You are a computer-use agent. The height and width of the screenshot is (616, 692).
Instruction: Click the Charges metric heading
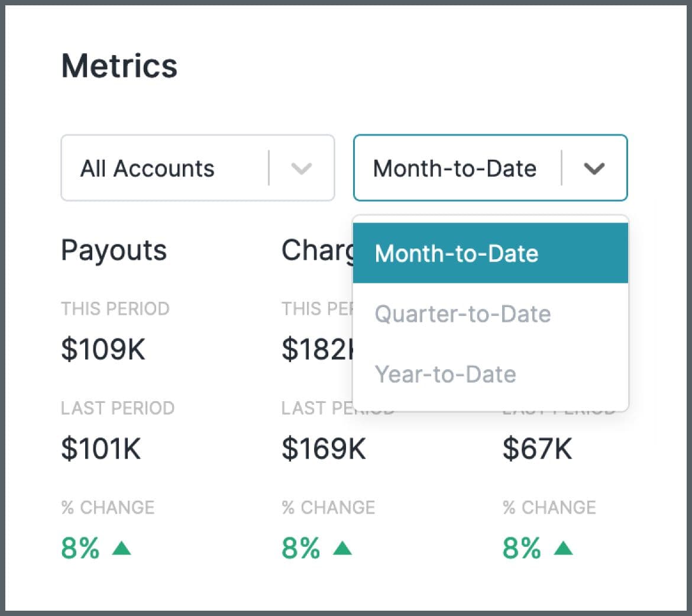point(313,250)
